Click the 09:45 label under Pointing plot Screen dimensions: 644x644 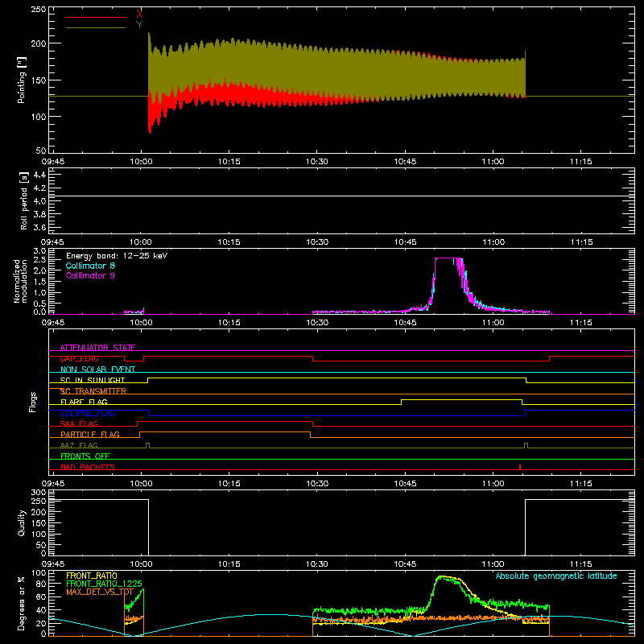pyautogui.click(x=53, y=162)
